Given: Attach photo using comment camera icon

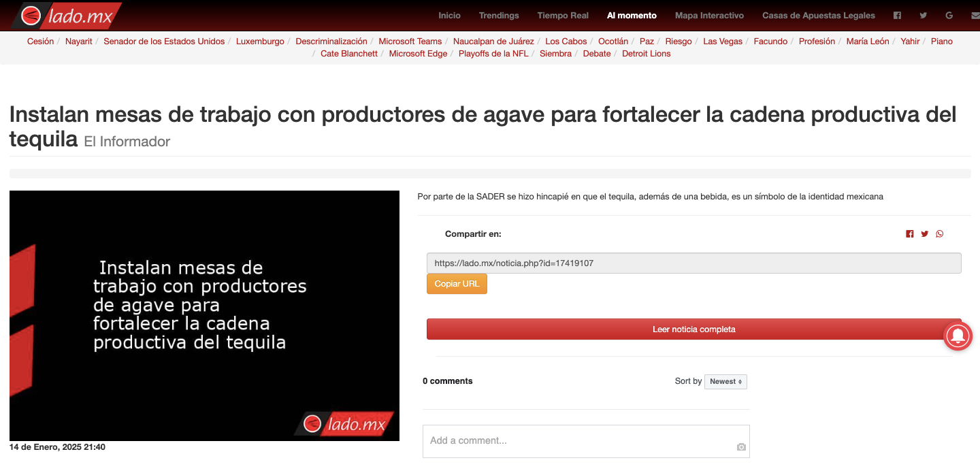Looking at the screenshot, I should [741, 447].
